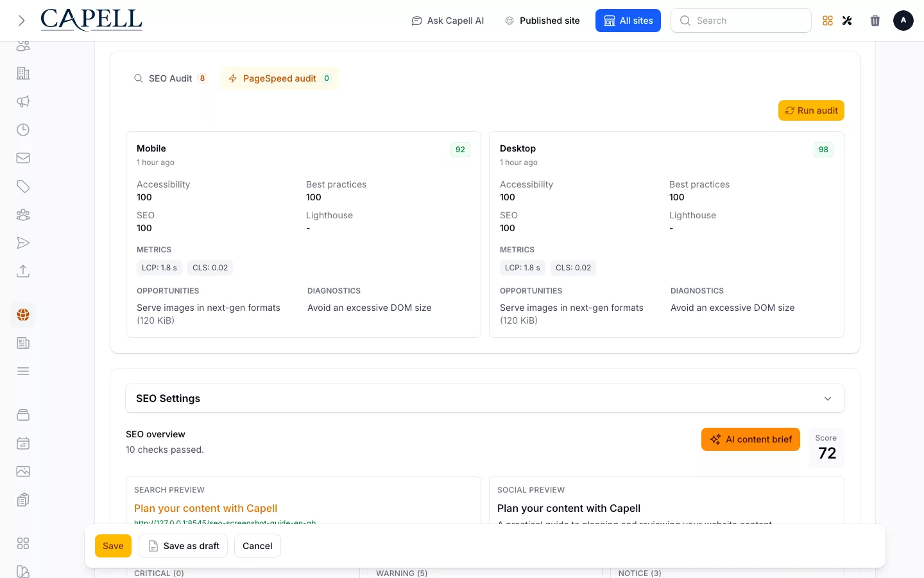Switch to the SEO Audit tab
The width and height of the screenshot is (924, 578).
[x=170, y=78]
